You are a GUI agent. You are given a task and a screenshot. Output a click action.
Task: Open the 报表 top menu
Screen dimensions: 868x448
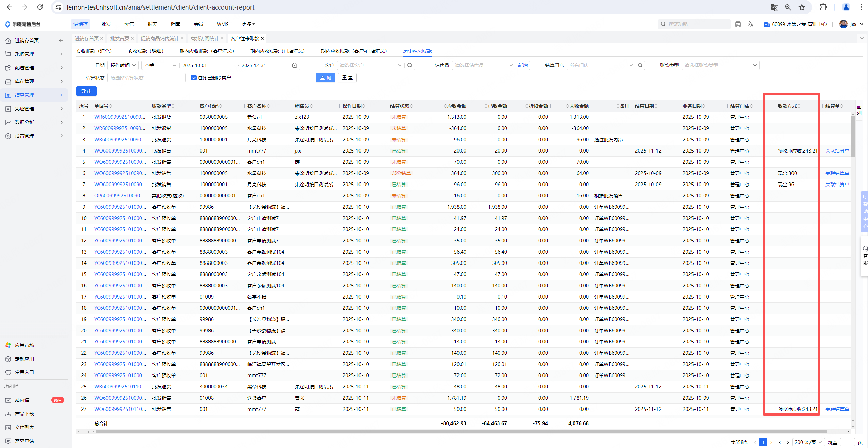coord(152,24)
